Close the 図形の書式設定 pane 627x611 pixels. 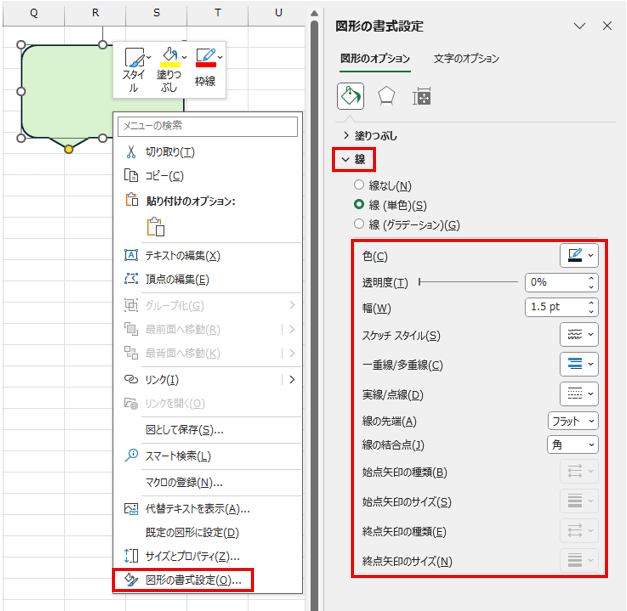607,26
